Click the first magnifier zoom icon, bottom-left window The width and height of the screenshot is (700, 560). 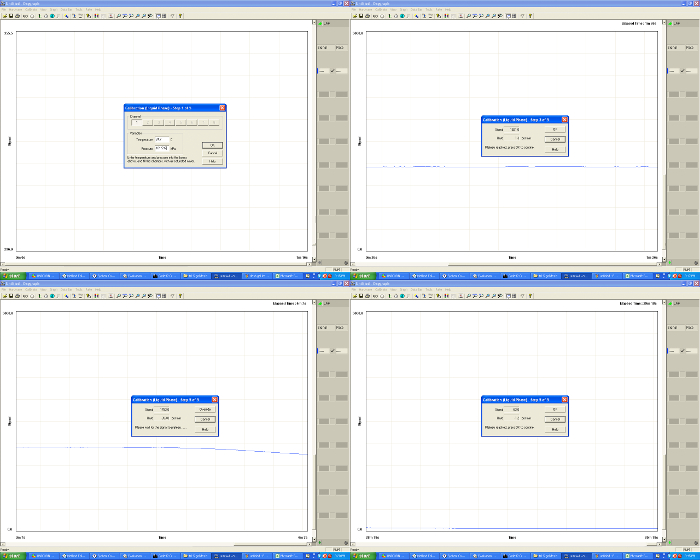coord(118,296)
